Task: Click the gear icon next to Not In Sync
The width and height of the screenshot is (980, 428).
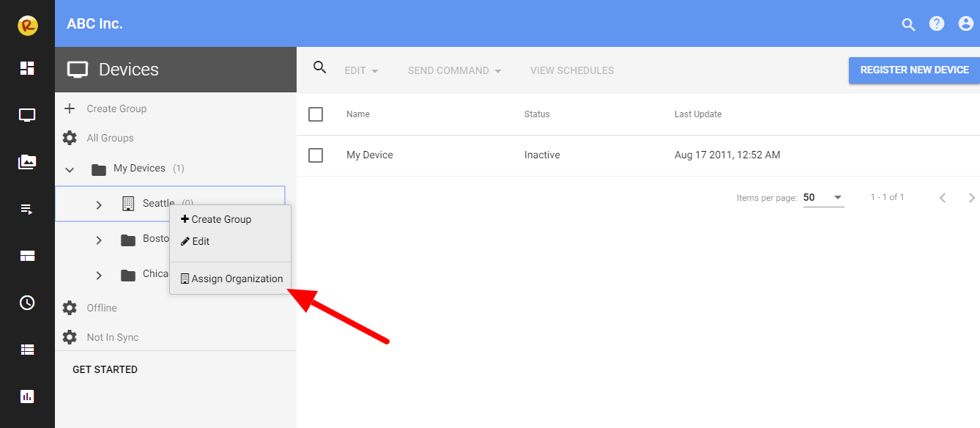Action: 70,337
